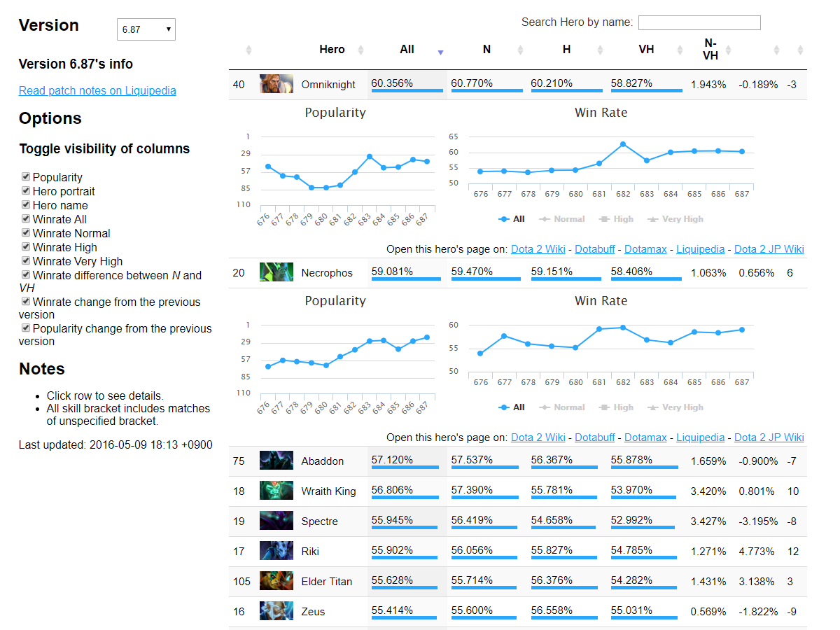This screenshot has height=630, width=840.
Task: Open Read patch notes on Liquipedia link
Action: (x=97, y=91)
